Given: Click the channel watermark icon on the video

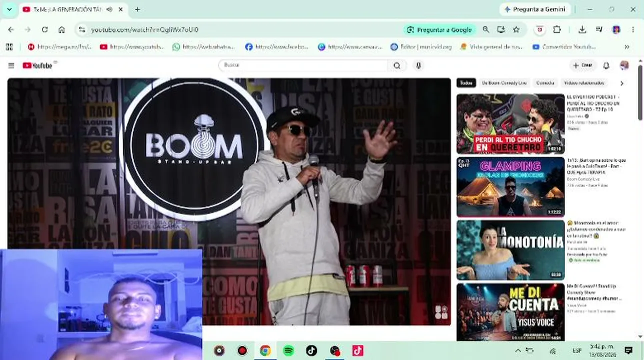Looking at the screenshot, I should (x=441, y=312).
